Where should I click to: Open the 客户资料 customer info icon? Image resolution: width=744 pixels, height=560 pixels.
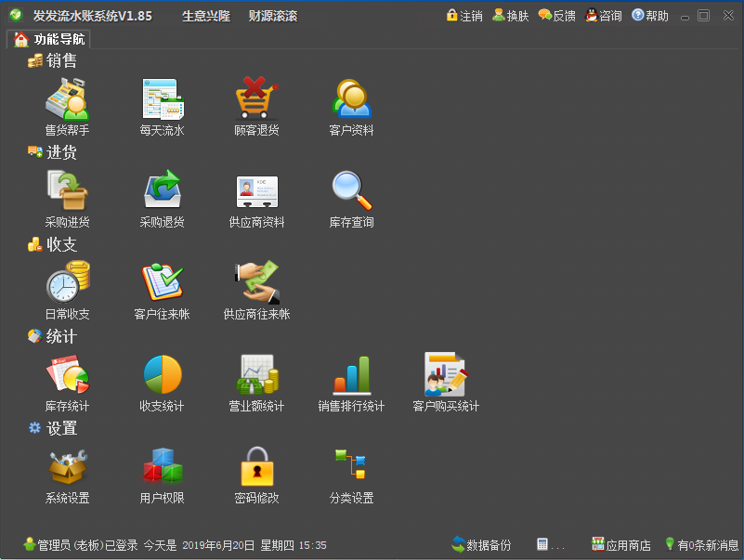pyautogui.click(x=352, y=98)
